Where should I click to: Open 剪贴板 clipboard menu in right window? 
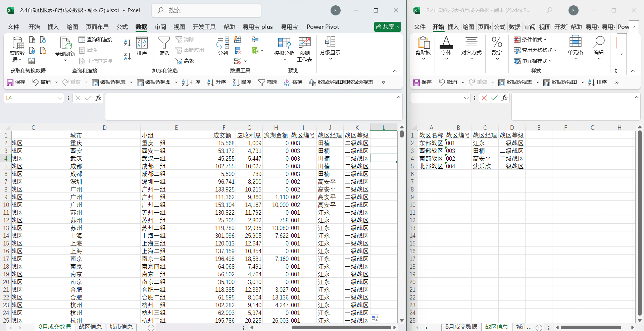pos(423,49)
